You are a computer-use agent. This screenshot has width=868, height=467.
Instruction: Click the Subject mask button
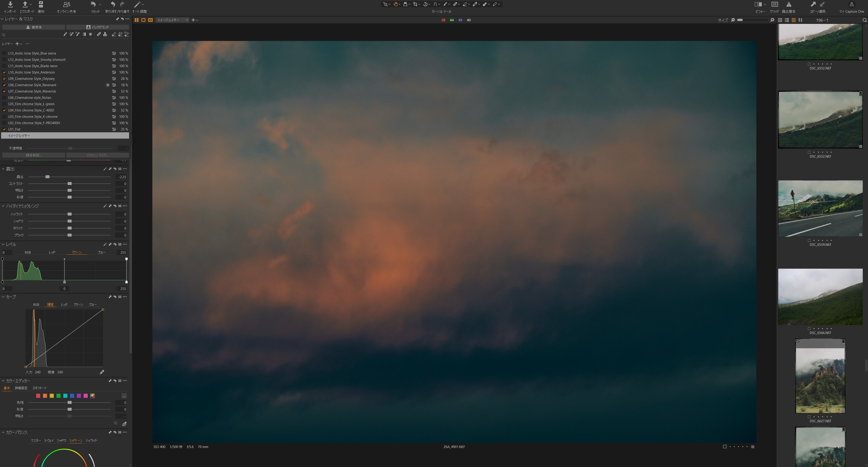[x=34, y=27]
